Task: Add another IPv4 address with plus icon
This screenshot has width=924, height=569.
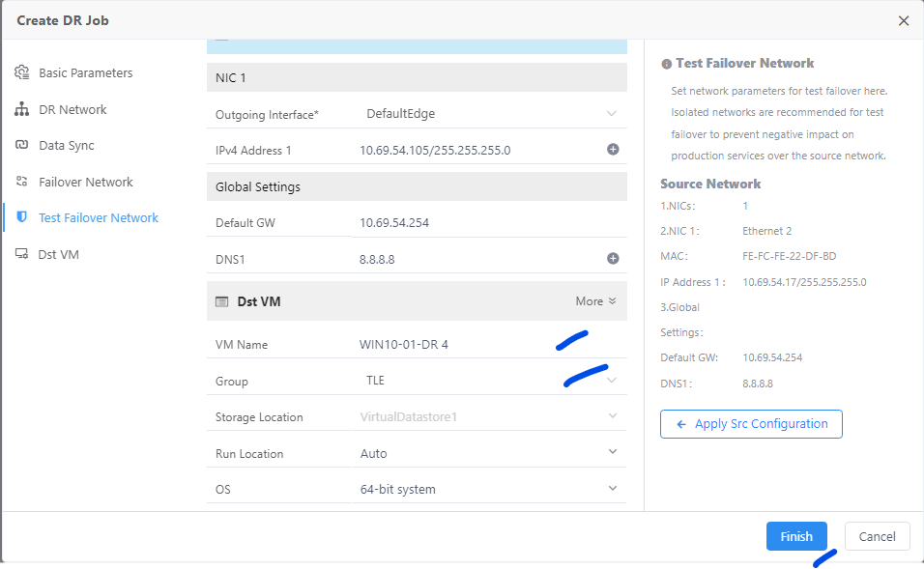Action: click(613, 150)
